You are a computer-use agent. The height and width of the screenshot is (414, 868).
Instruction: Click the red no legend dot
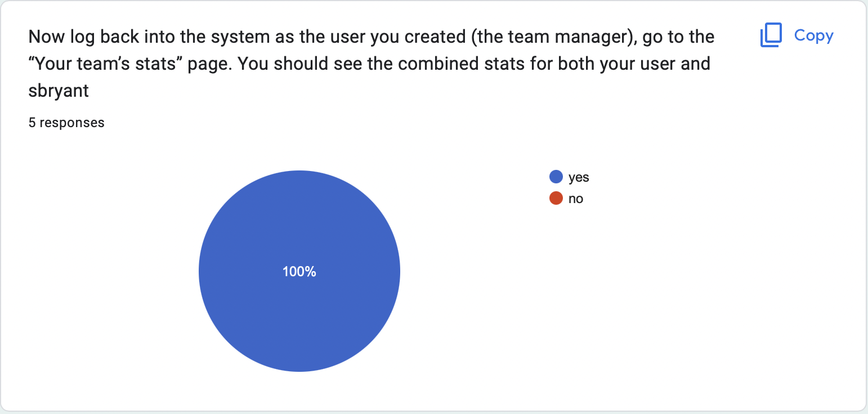coord(556,199)
